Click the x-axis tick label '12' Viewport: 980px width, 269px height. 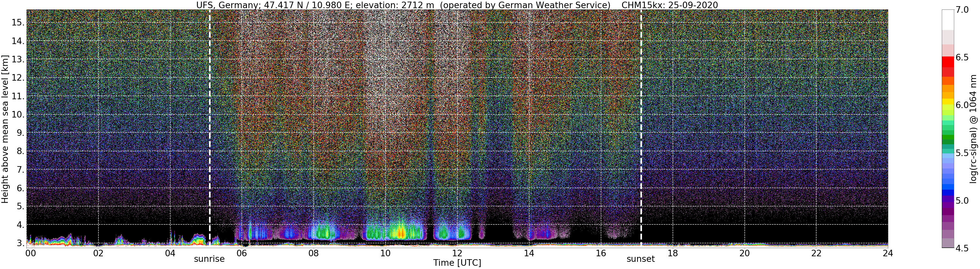(457, 253)
